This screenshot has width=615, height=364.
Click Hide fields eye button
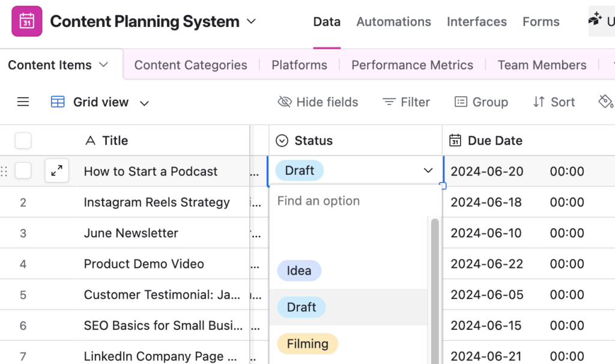[318, 102]
